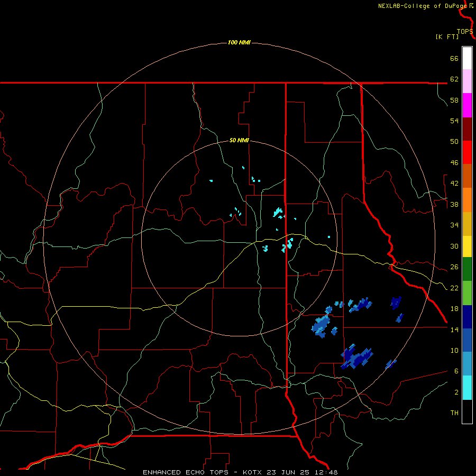Screen dimensions: 476x476
Task: Click the 'KOTX' radar site identifier
Action: click(x=253, y=472)
